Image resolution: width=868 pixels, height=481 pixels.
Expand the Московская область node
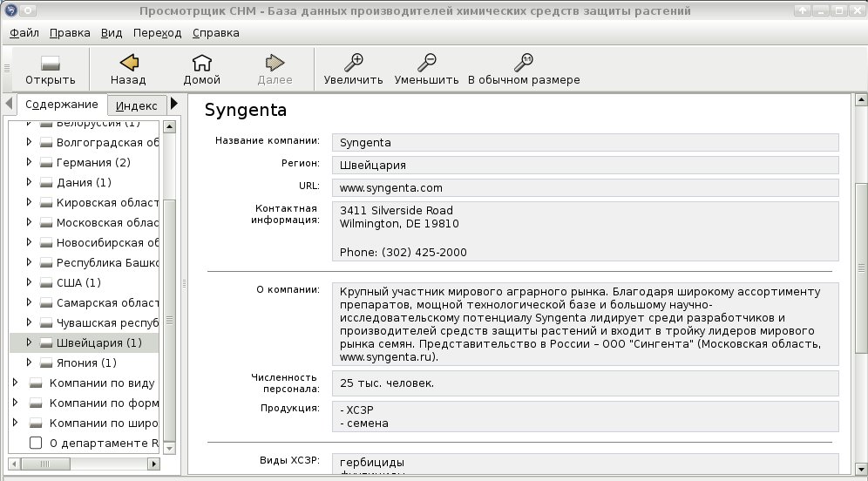[29, 222]
